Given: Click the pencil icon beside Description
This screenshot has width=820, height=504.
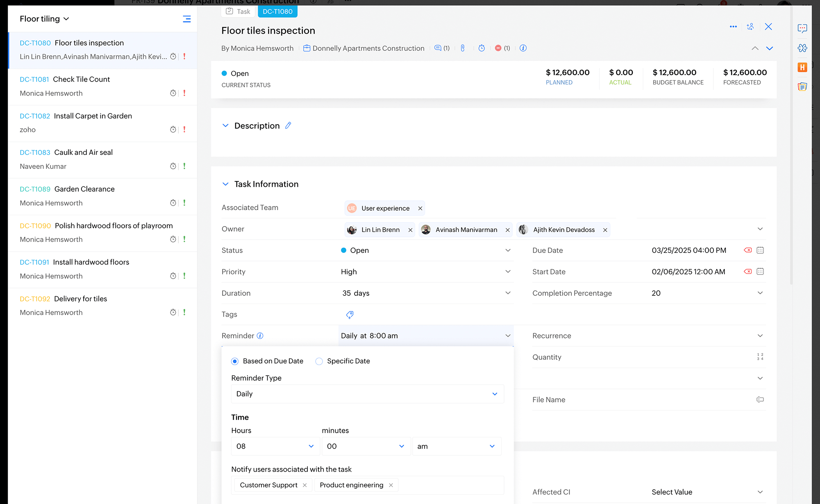Looking at the screenshot, I should click(x=288, y=125).
